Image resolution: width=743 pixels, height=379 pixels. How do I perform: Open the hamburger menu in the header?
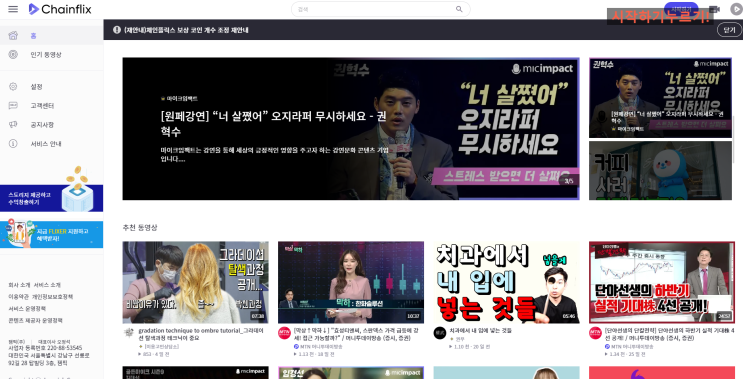click(13, 9)
